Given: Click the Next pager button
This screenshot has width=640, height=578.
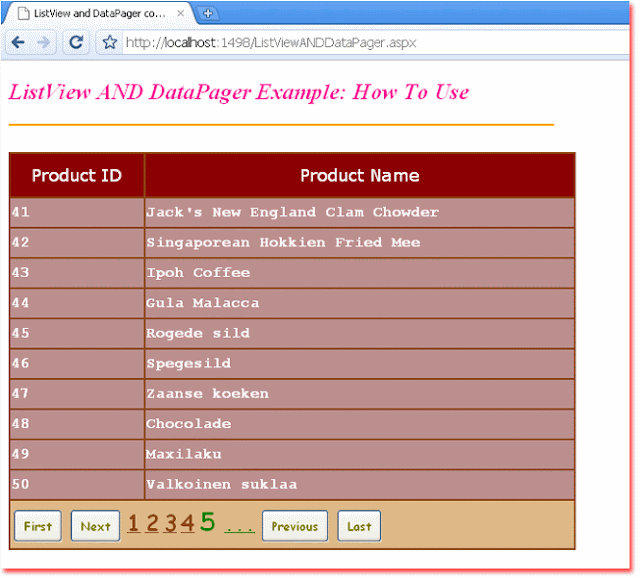Looking at the screenshot, I should (x=95, y=526).
